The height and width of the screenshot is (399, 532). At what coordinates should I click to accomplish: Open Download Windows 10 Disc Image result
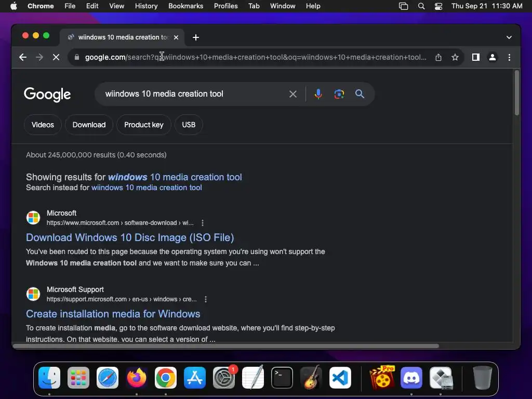click(x=130, y=237)
